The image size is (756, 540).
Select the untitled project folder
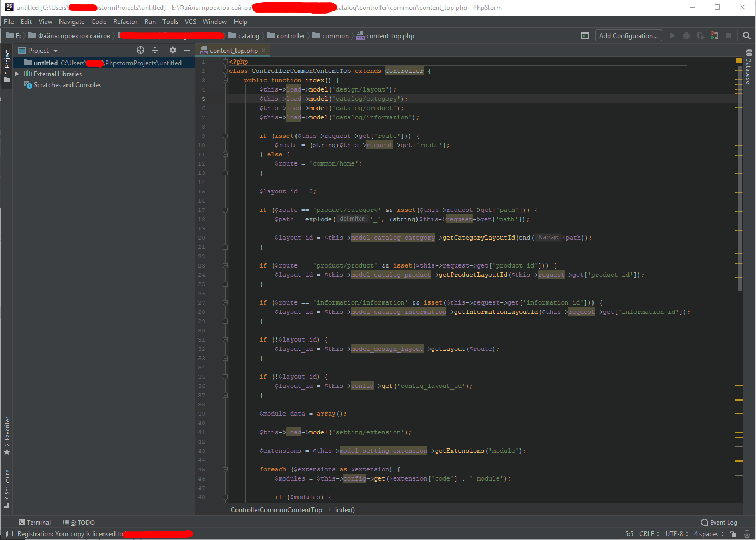click(104, 63)
